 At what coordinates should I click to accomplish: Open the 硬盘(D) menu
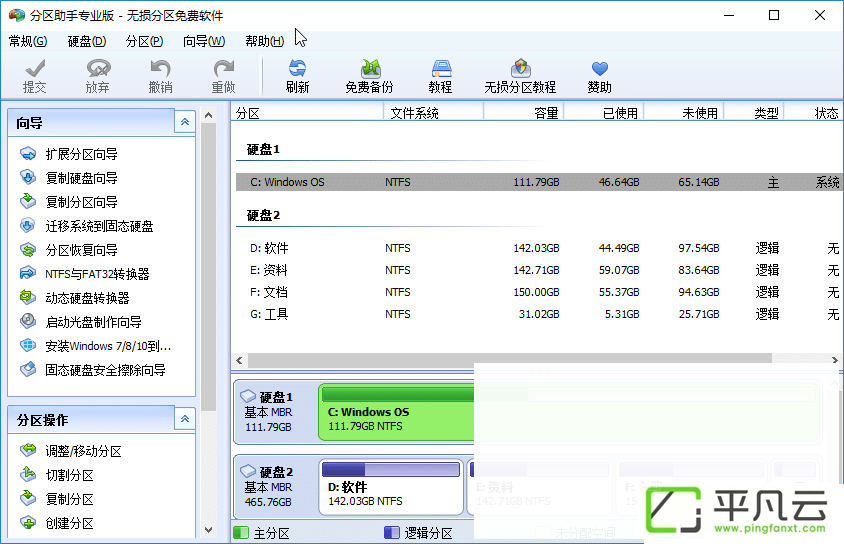87,41
